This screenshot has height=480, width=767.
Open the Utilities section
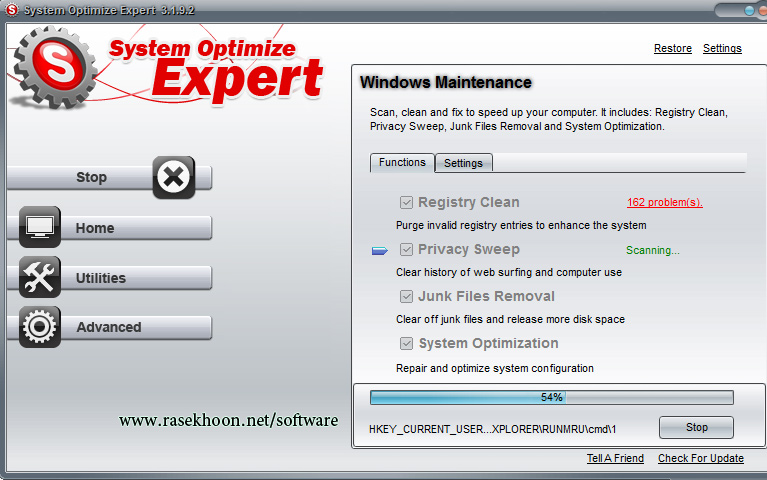pos(115,278)
